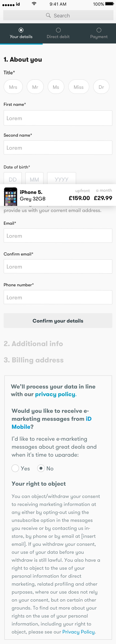Click the Confirm your details button
This screenshot has height=644, width=116.
pos(58,321)
